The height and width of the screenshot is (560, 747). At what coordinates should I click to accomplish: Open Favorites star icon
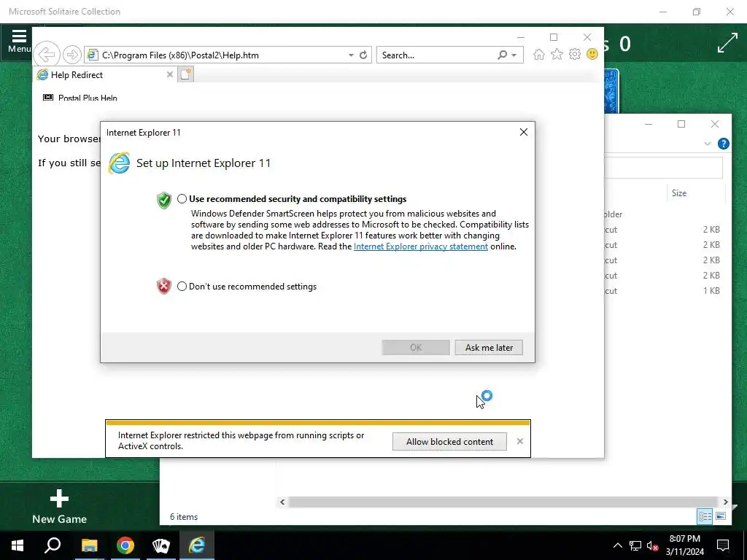(557, 54)
